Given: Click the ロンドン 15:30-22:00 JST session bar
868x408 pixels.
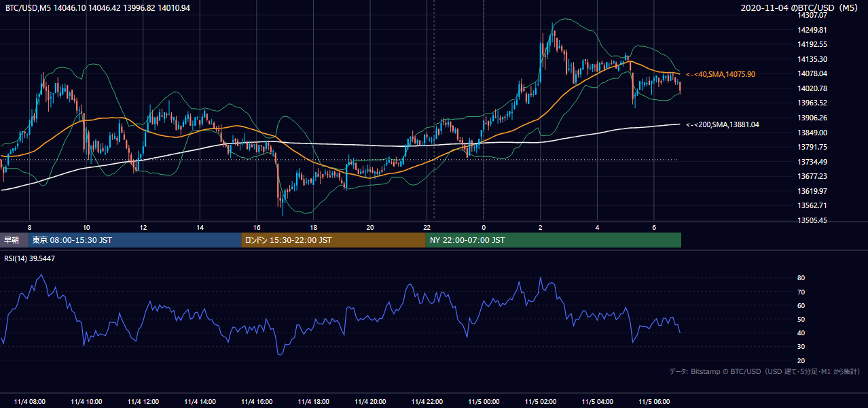Looking at the screenshot, I should coord(333,240).
